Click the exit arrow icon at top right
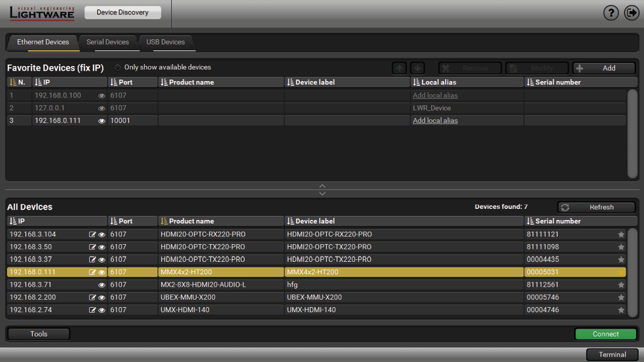The image size is (644, 362). coord(632,13)
